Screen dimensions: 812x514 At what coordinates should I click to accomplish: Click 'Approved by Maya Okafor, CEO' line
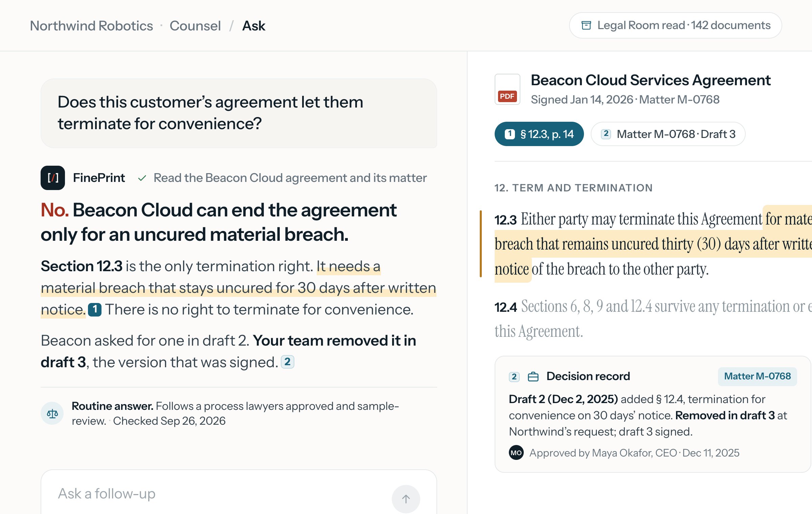tap(634, 453)
